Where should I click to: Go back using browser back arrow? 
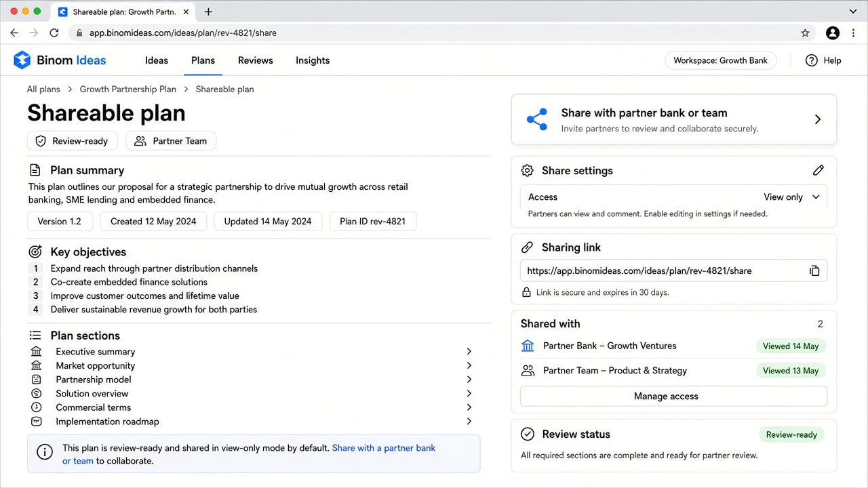[x=14, y=33]
